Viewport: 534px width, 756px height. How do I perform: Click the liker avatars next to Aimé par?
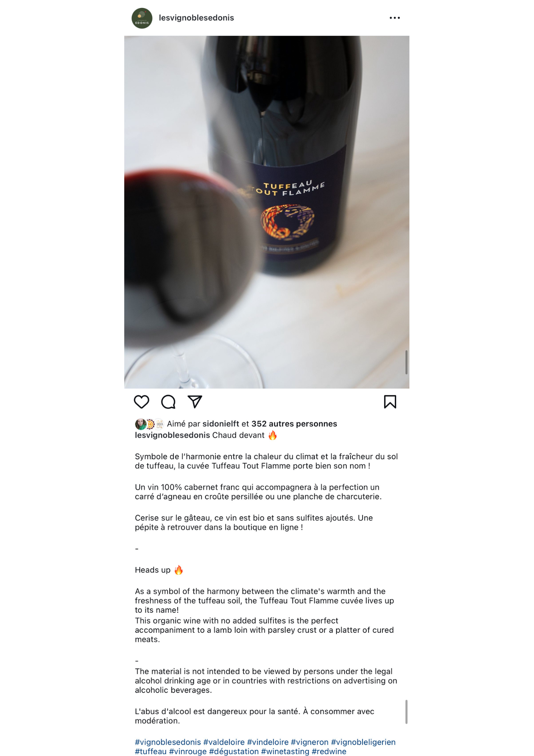click(150, 424)
